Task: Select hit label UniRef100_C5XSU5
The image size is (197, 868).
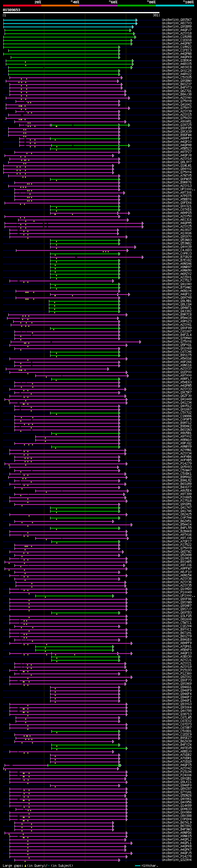Action: tap(176, 78)
